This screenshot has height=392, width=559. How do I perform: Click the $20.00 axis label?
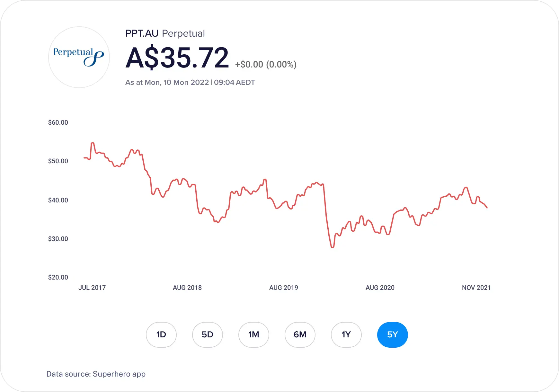(x=58, y=277)
